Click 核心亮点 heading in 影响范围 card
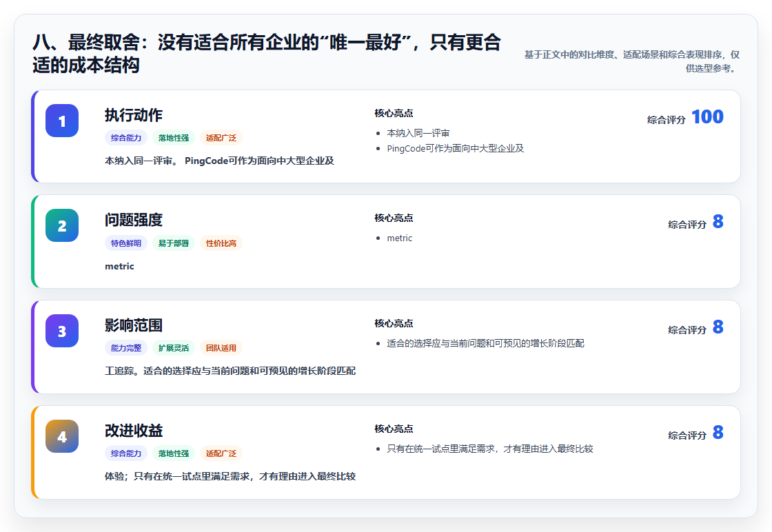Viewport: 772px width, 532px height. [394, 323]
